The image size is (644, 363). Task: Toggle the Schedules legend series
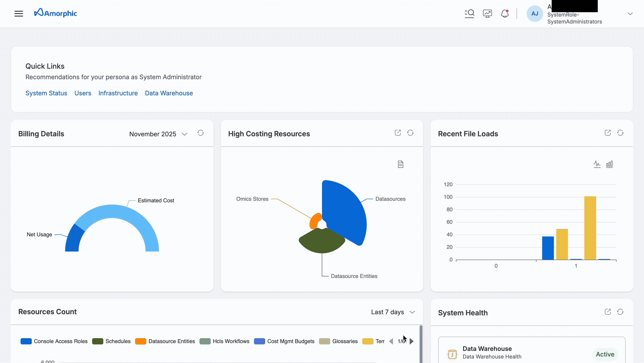pyautogui.click(x=118, y=341)
